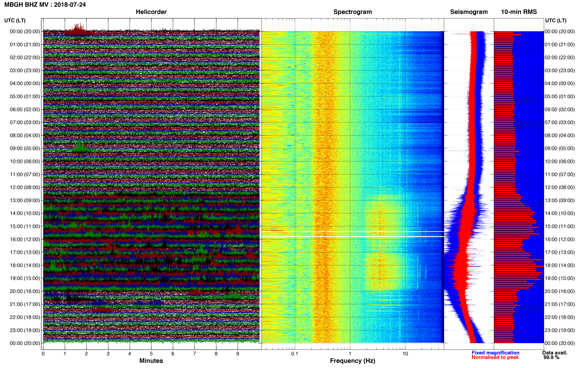This screenshot has width=588, height=368.
Task: Click right time label '14:00 (10:00)'
Action: 560,213
